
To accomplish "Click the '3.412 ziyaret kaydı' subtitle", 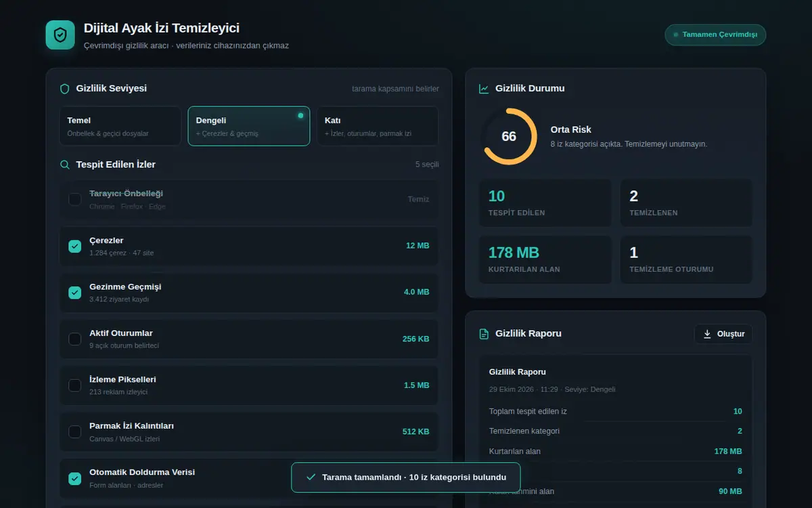I will tap(119, 299).
